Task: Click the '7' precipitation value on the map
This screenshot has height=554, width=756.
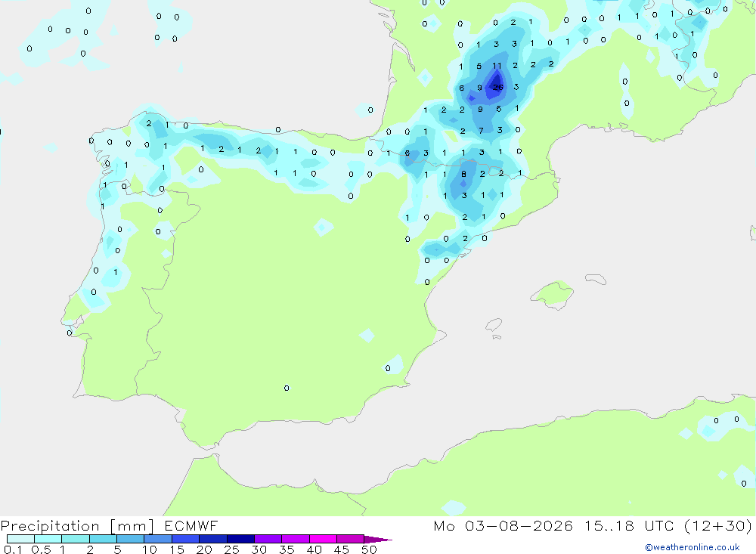Action: pos(481,131)
